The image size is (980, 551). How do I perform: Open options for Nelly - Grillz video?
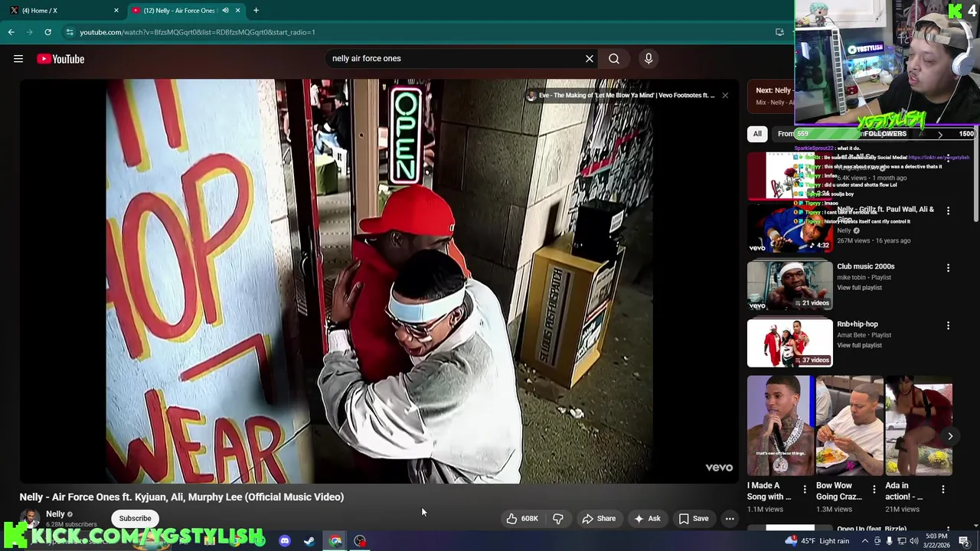tap(948, 210)
